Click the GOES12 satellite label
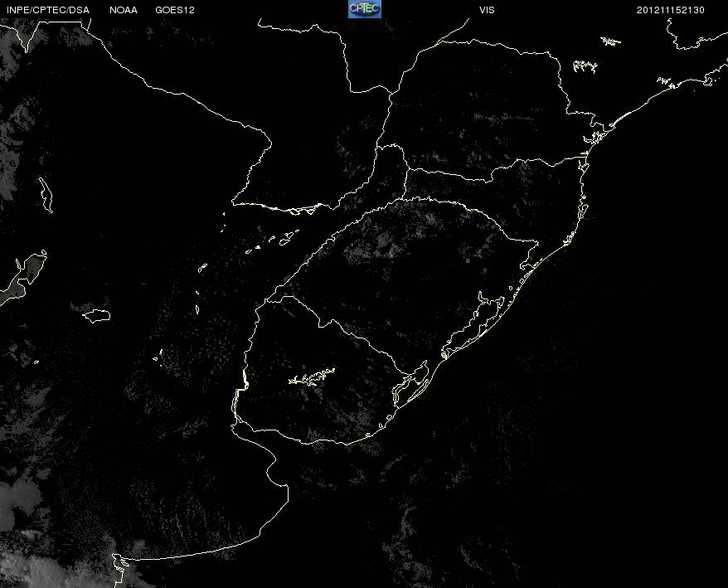This screenshot has height=588, width=728. click(x=175, y=10)
